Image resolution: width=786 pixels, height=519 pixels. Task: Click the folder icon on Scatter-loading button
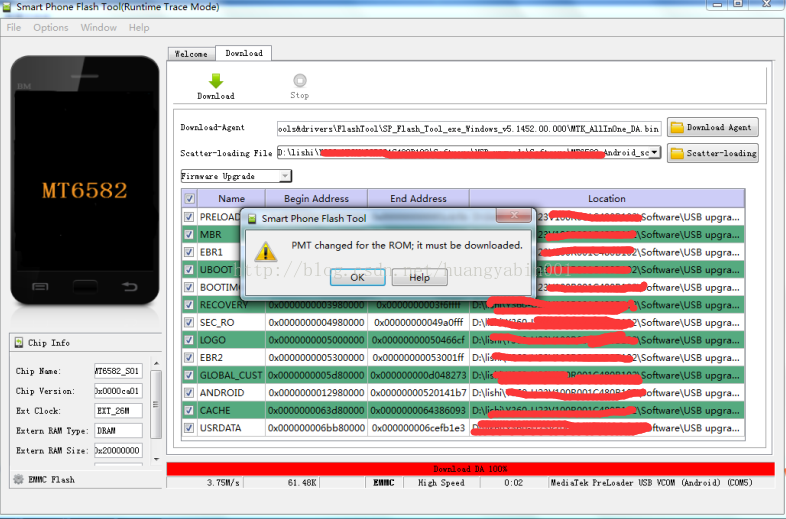click(x=677, y=153)
